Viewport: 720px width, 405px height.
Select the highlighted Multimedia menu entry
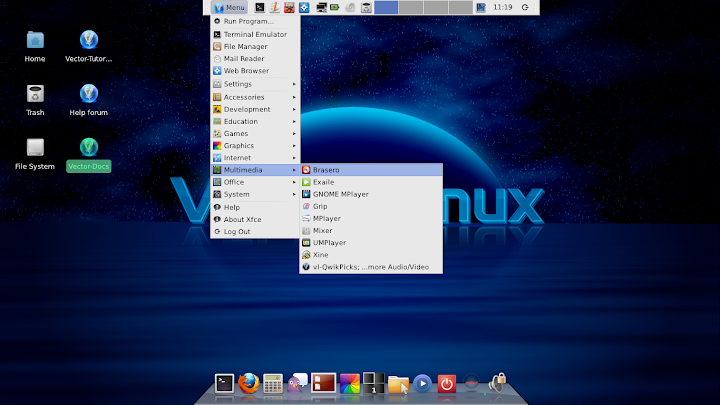(x=255, y=170)
